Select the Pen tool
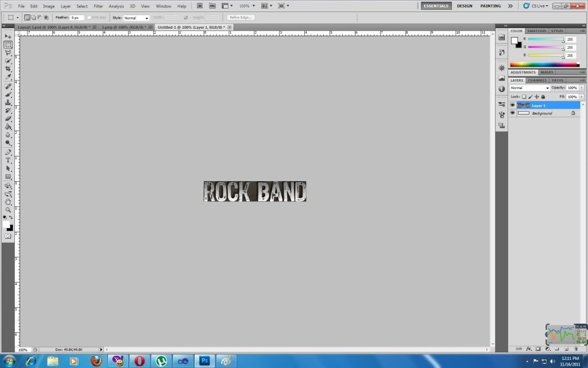Screen dimensions: 588x368 (x=8, y=152)
